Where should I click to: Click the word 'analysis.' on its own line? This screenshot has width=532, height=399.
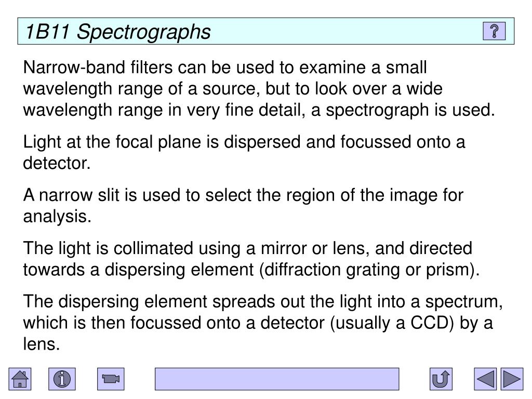[57, 217]
